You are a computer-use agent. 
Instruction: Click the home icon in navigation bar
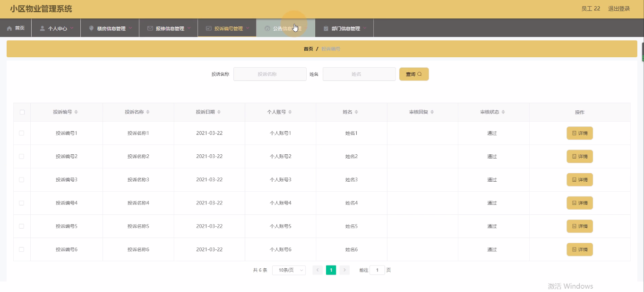[x=9, y=28]
